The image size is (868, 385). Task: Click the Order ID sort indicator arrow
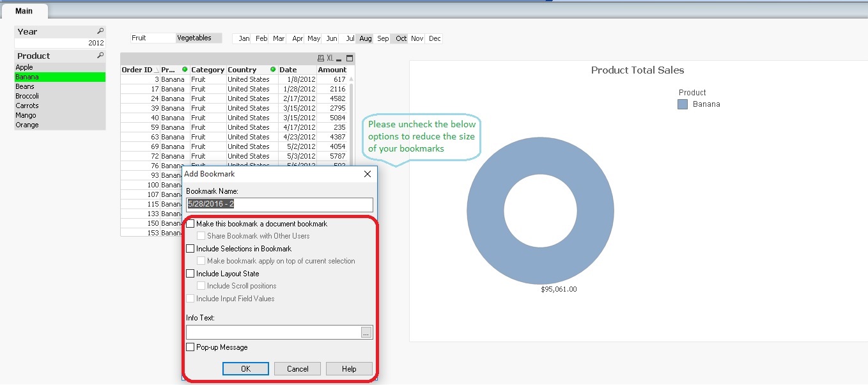pos(157,70)
